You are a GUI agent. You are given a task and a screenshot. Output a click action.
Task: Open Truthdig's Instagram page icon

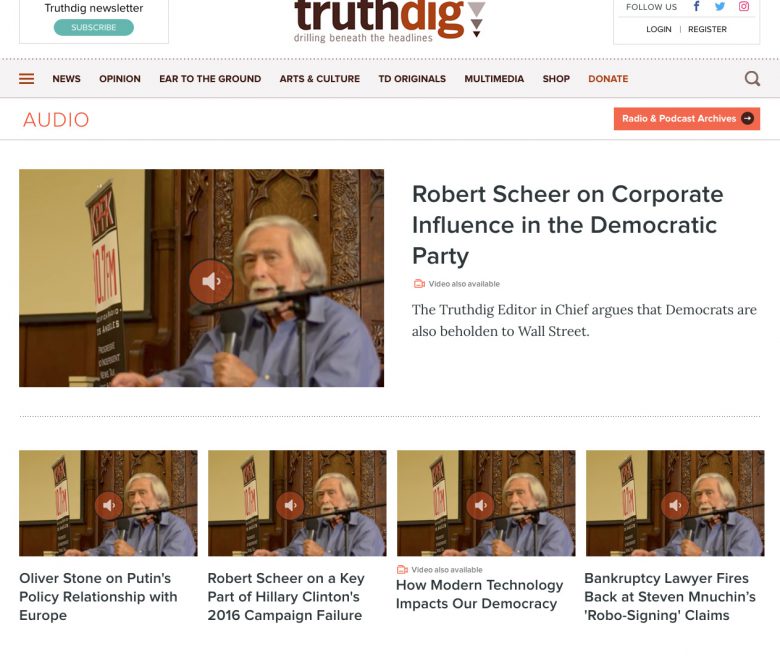click(744, 6)
